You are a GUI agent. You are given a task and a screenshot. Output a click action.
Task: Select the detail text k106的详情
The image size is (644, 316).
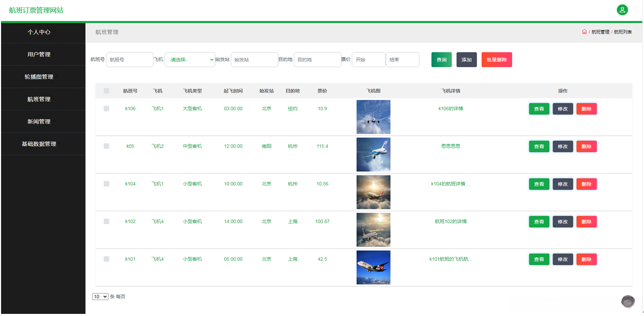tap(451, 108)
